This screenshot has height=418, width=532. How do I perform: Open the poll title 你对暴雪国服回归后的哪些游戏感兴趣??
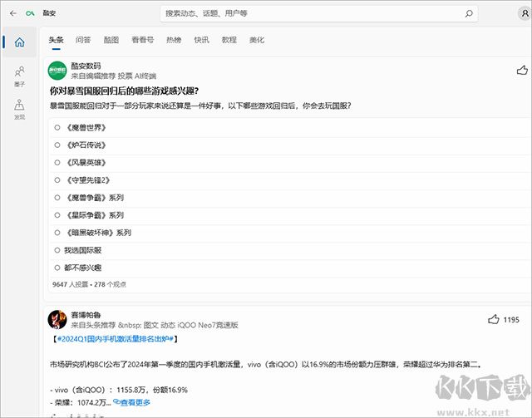point(124,91)
